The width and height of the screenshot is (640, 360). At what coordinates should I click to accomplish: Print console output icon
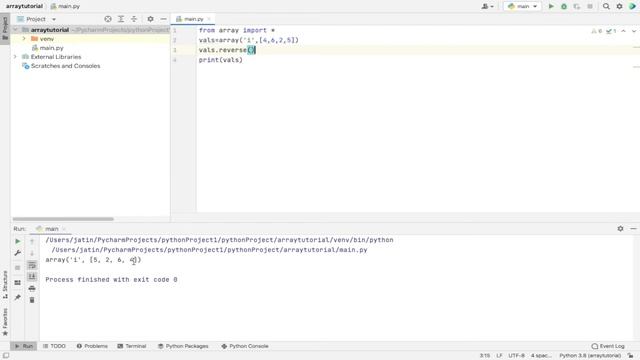(32, 289)
